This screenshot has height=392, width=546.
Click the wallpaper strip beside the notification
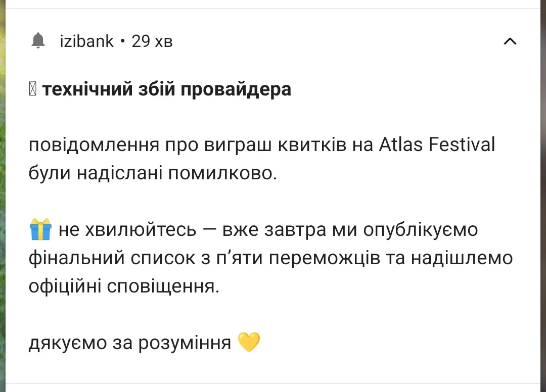point(3,196)
